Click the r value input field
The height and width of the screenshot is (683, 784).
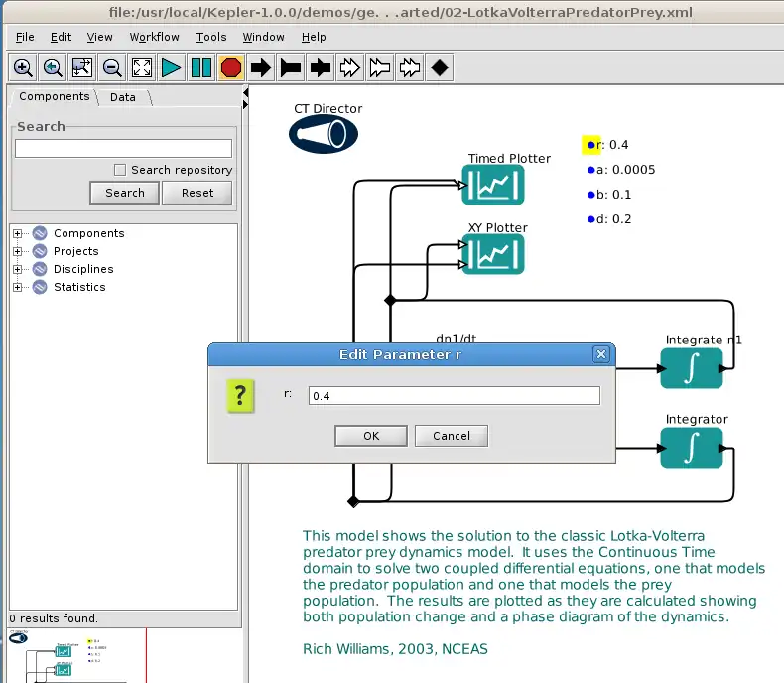click(454, 395)
